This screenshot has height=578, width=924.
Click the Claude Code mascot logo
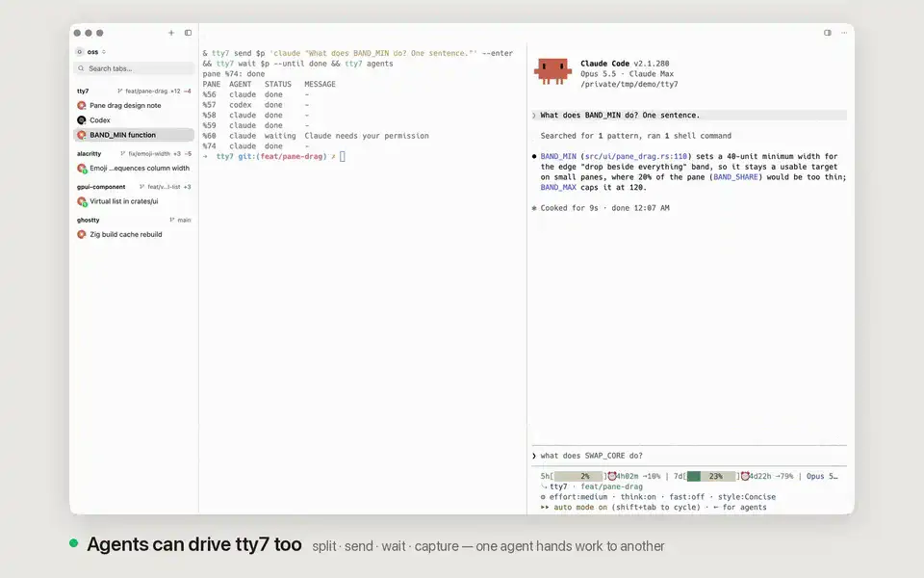(x=552, y=71)
